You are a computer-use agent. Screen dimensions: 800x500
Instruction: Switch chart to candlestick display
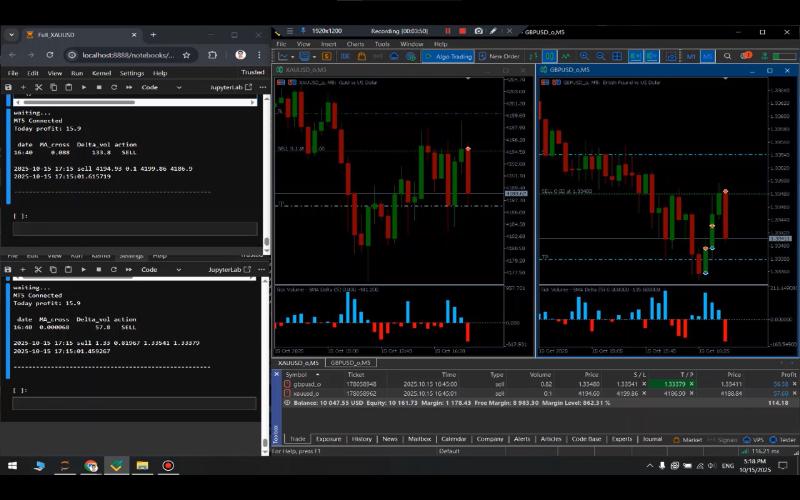[x=549, y=56]
